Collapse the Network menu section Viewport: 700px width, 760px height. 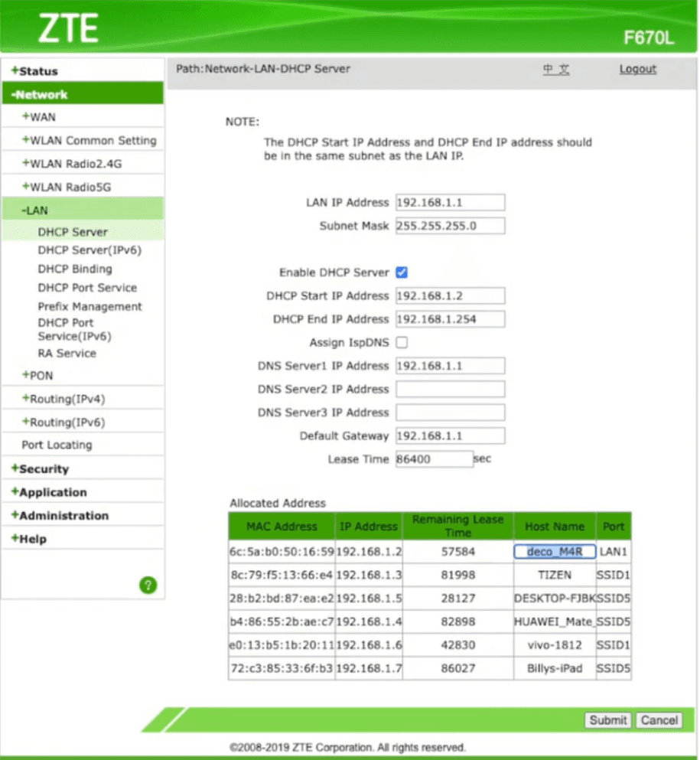pos(83,94)
